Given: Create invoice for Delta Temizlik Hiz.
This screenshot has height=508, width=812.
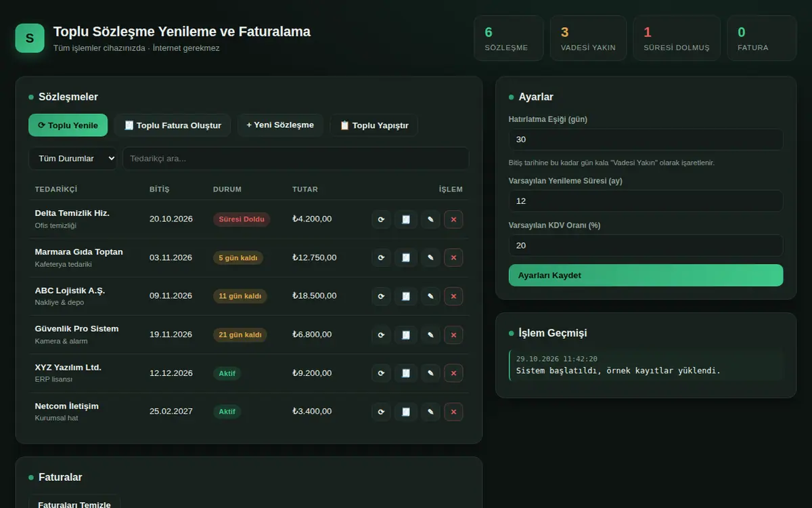Looking at the screenshot, I should (406, 219).
